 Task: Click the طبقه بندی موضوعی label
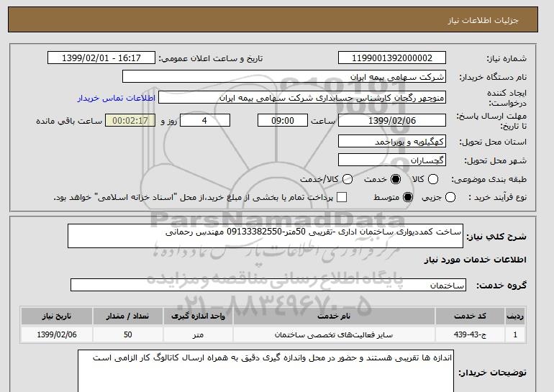[489, 179]
